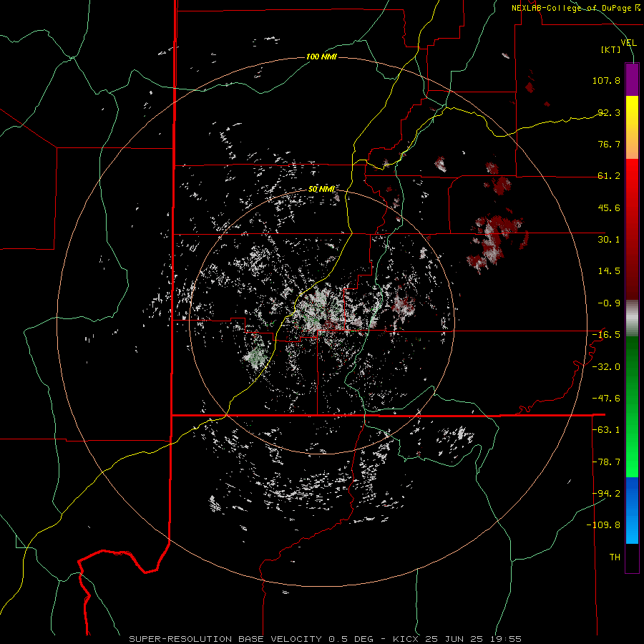Click the 50 NMI range ring label
Viewport: 644px width, 644px height.
tap(321, 189)
